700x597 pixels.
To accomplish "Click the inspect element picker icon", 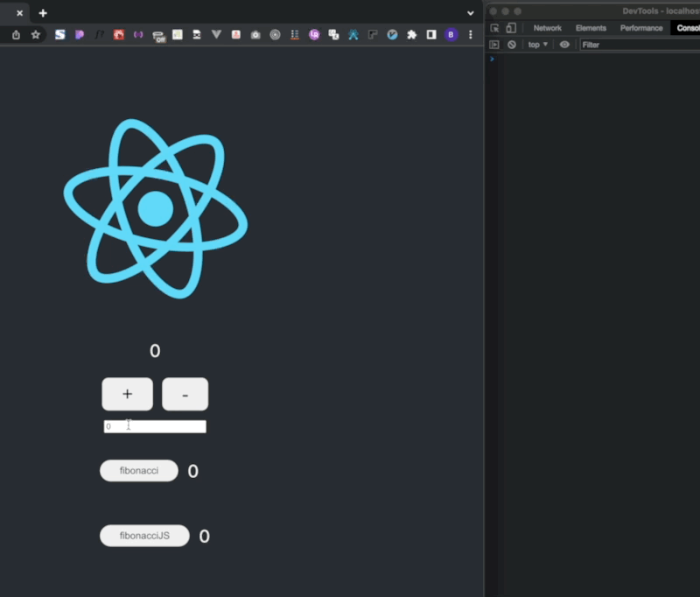I will [x=494, y=28].
